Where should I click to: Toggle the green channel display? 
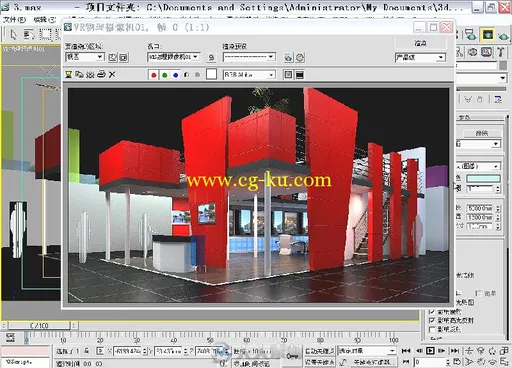(x=165, y=75)
